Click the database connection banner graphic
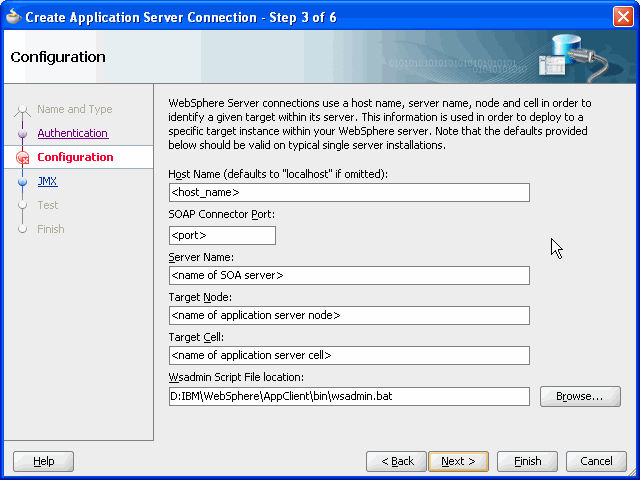Image resolution: width=640 pixels, height=481 pixels. [573, 57]
